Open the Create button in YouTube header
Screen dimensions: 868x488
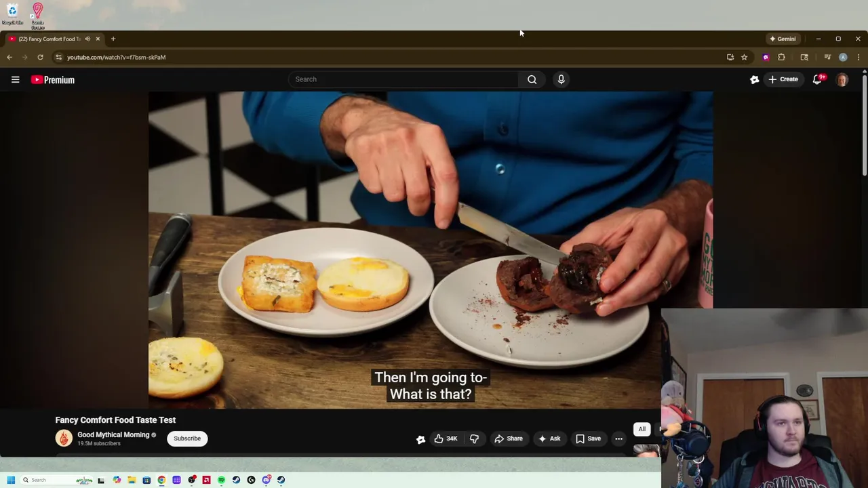pos(783,79)
